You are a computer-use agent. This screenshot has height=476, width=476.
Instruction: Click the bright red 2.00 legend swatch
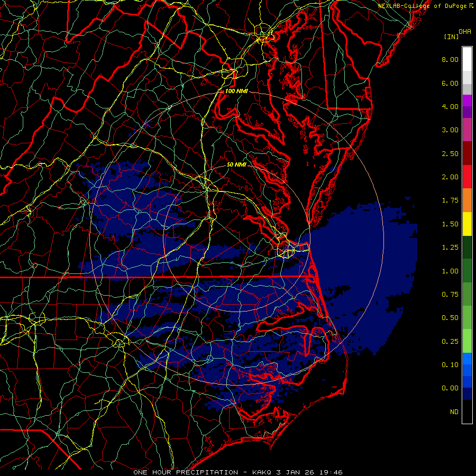(467, 177)
